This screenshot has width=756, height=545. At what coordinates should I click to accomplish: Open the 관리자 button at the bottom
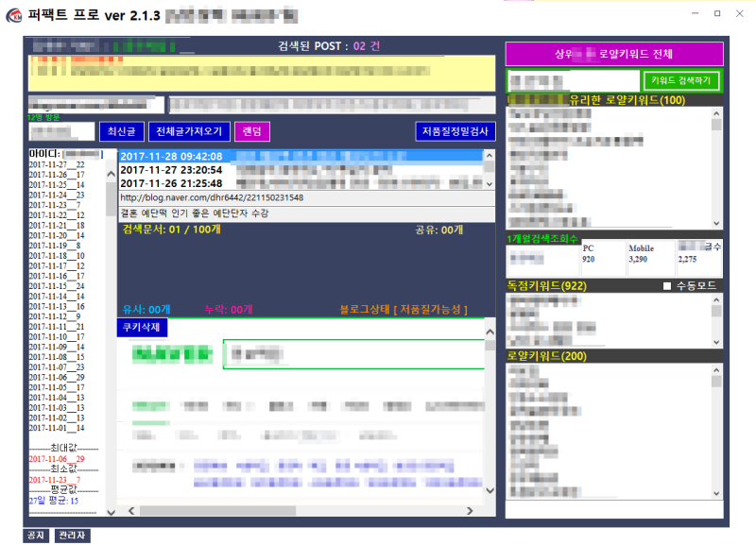(x=73, y=536)
